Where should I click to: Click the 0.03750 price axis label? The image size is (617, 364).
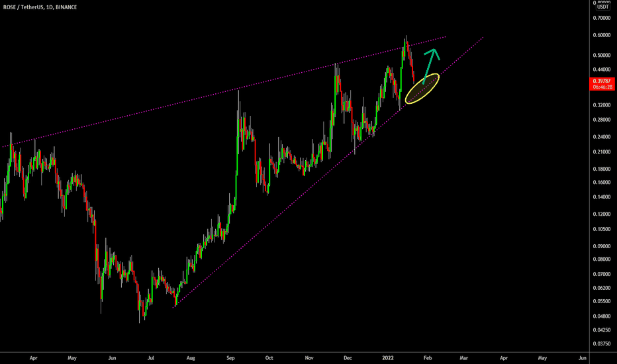[602, 344]
